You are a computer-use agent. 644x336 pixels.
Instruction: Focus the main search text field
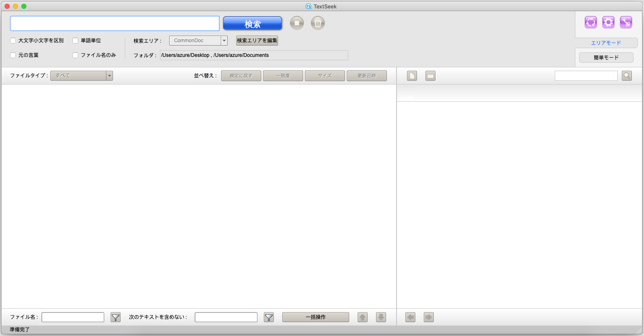[115, 23]
